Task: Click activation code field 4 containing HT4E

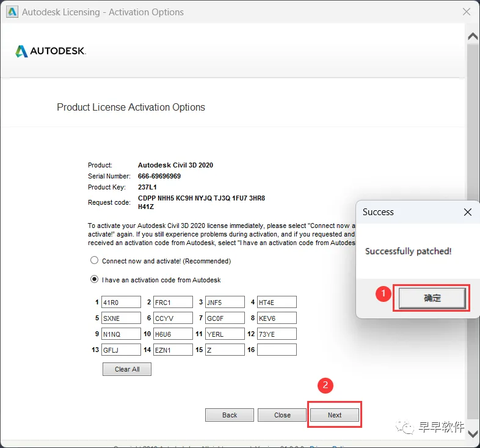Action: (277, 302)
